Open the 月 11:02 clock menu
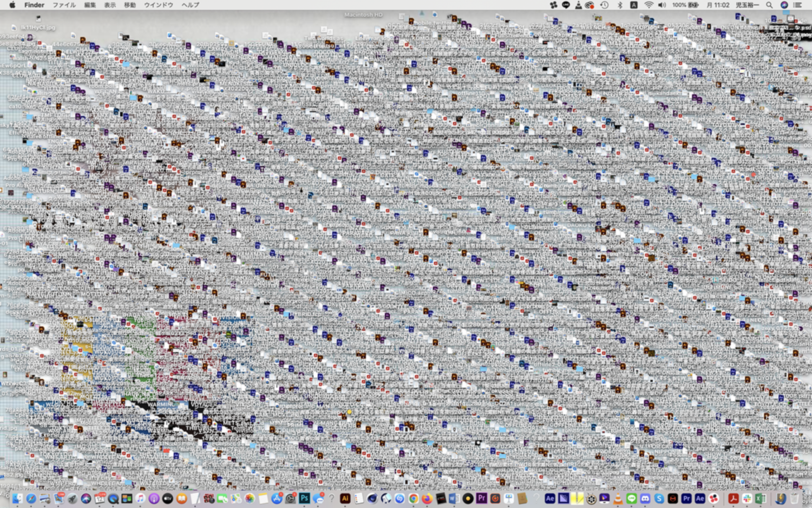This screenshot has width=812, height=508. [x=718, y=5]
